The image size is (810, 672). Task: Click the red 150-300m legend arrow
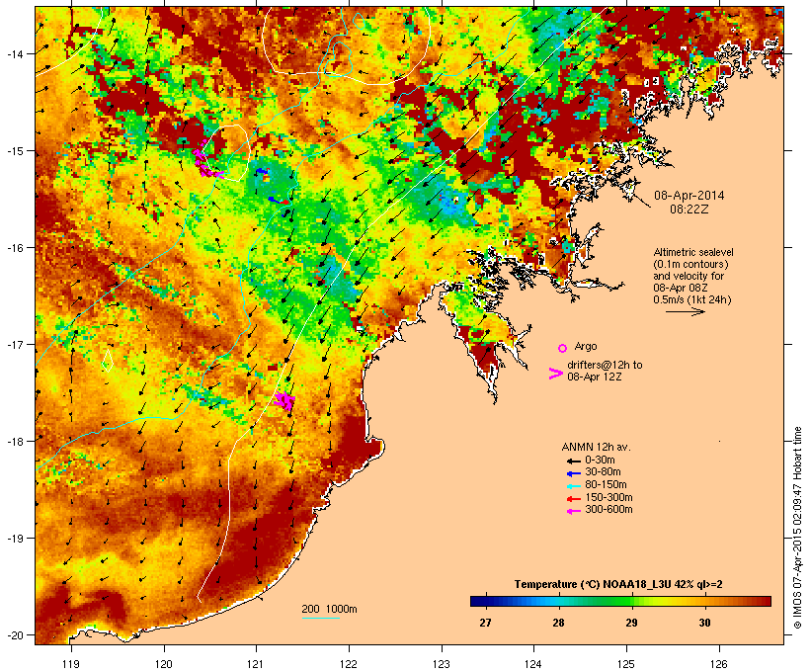click(x=573, y=499)
